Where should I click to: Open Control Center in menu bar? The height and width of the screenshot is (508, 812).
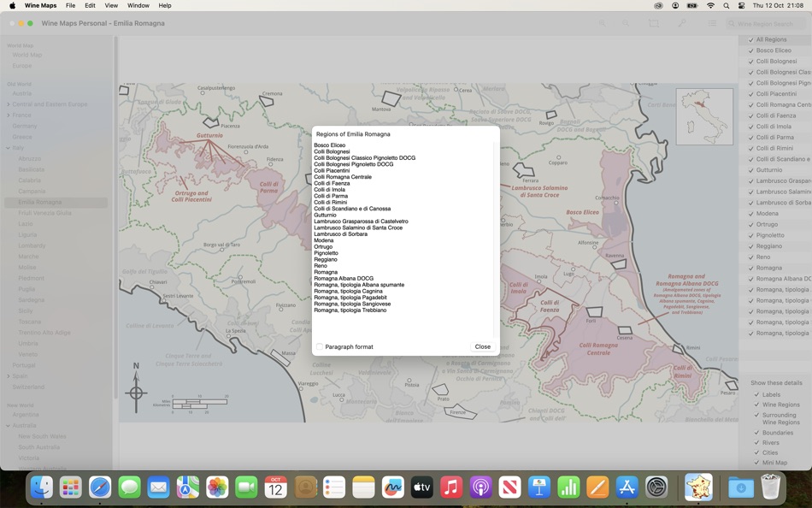tap(741, 6)
